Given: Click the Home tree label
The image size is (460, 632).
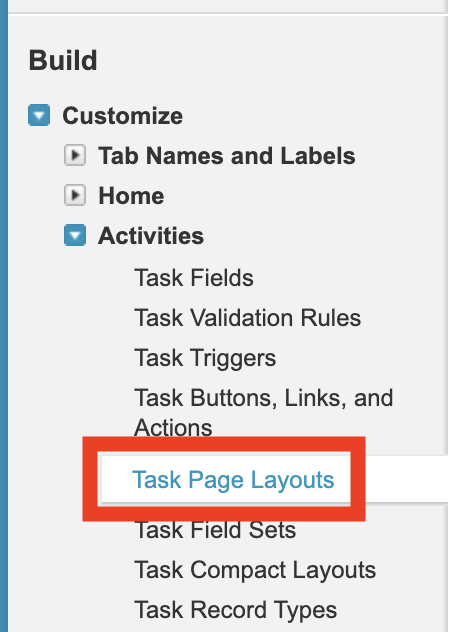Looking at the screenshot, I should [131, 196].
